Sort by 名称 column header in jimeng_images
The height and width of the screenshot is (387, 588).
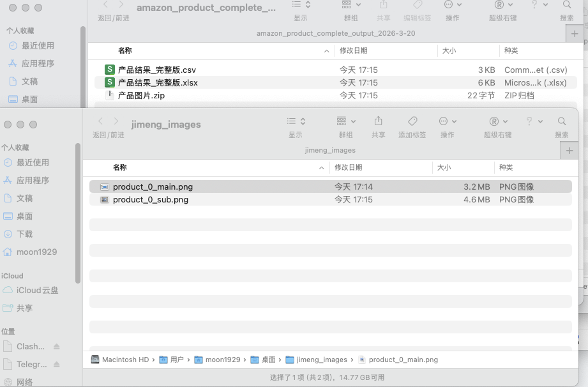pyautogui.click(x=120, y=167)
